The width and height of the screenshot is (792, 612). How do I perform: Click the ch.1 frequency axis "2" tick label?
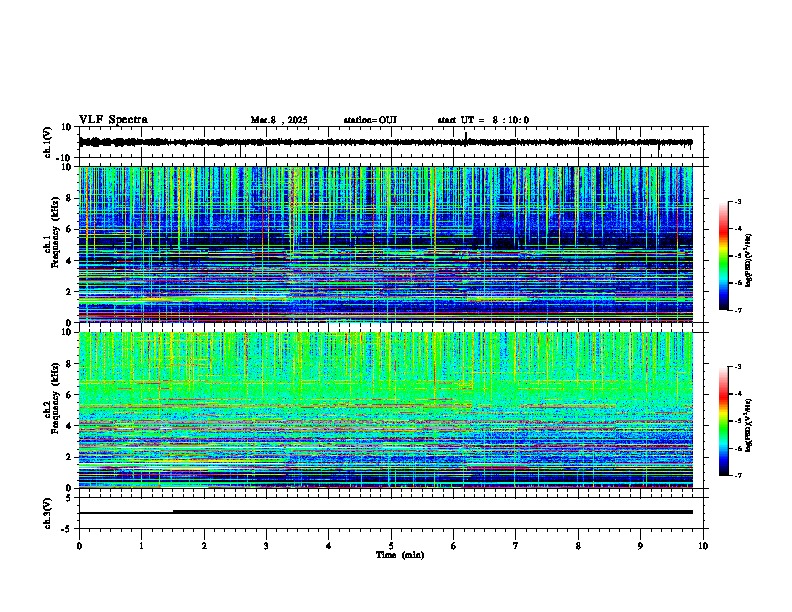pyautogui.click(x=69, y=291)
